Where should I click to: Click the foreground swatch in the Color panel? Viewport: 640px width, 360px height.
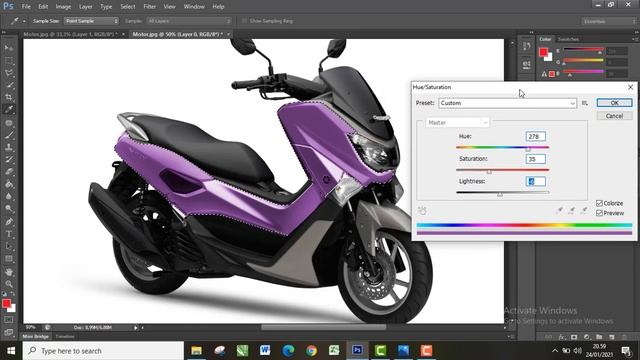pos(543,52)
